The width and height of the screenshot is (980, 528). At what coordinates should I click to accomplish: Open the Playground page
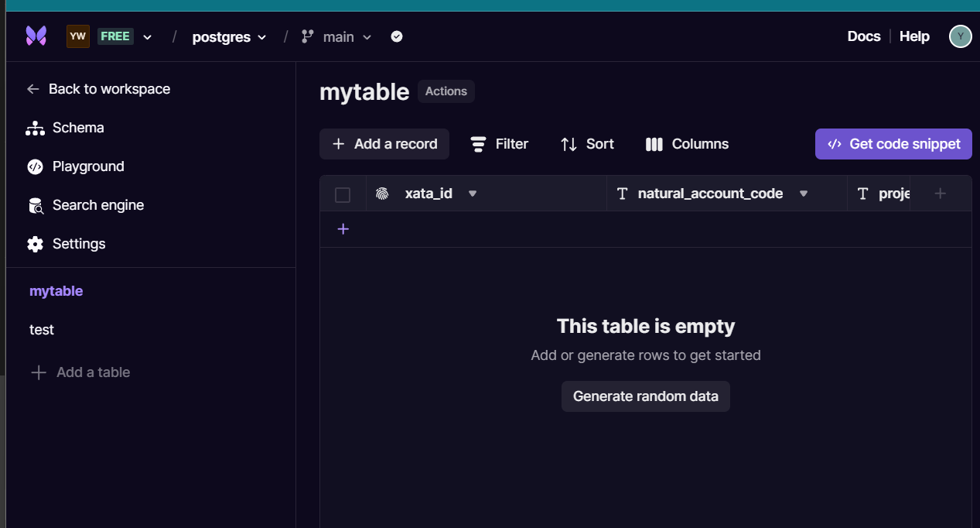pyautogui.click(x=87, y=166)
